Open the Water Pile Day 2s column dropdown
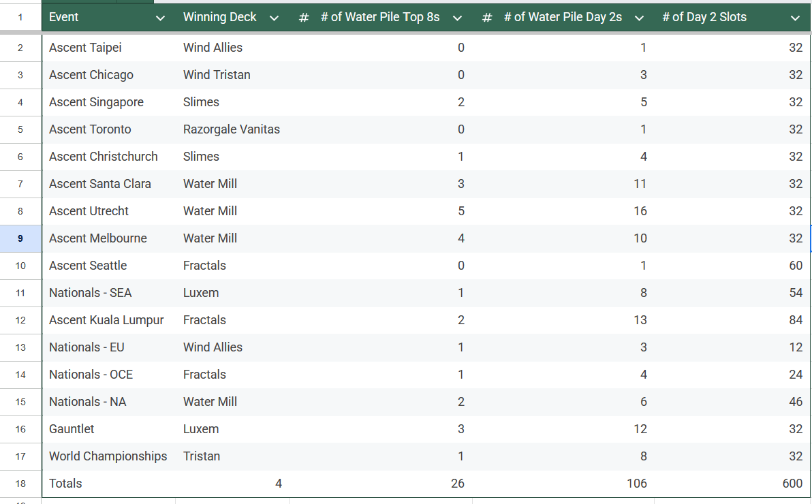This screenshot has width=812, height=504. point(639,18)
